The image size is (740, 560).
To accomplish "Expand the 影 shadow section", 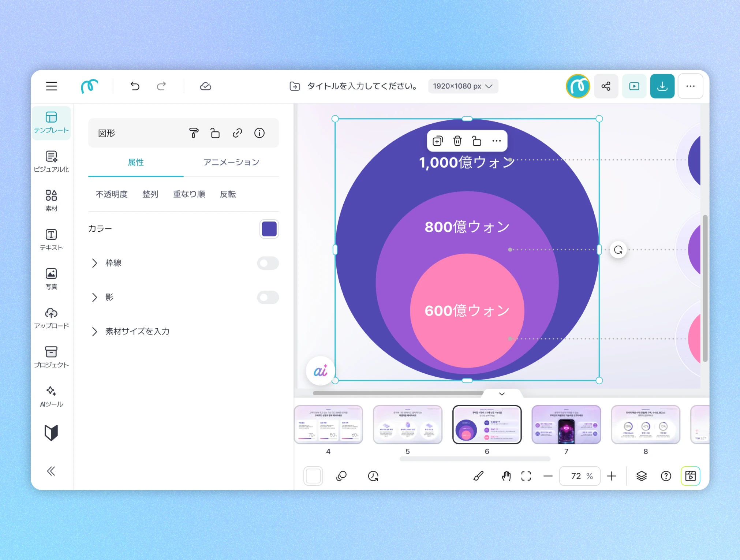I will coord(95,297).
